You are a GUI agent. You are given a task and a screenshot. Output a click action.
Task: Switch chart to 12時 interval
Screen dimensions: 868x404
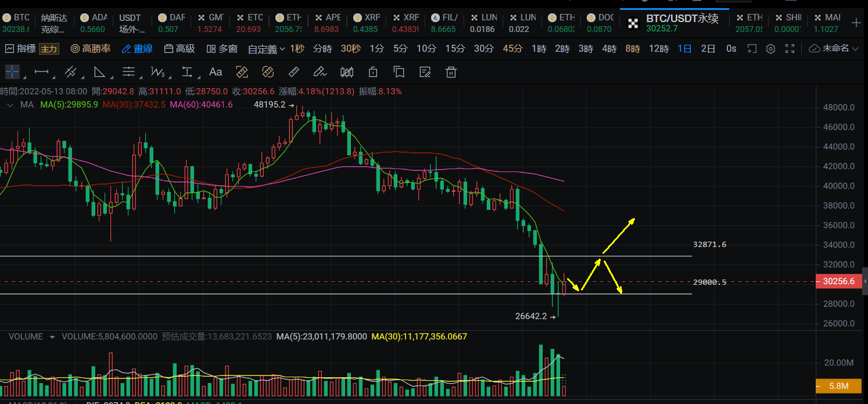[659, 49]
